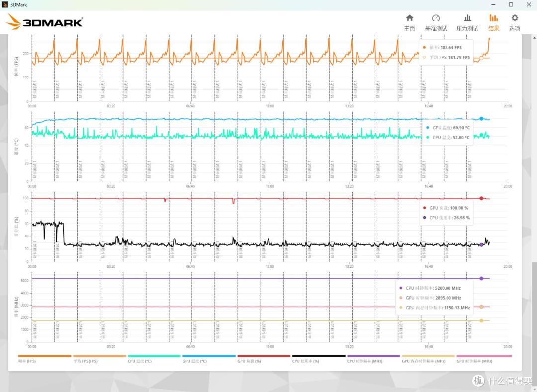Select the 结果 results tab
537x392 pixels.
(x=494, y=23)
